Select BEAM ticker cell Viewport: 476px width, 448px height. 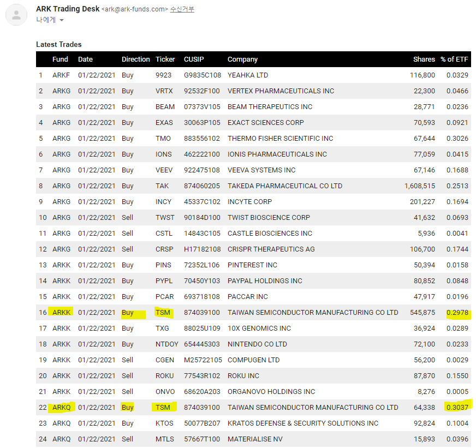pyautogui.click(x=165, y=107)
